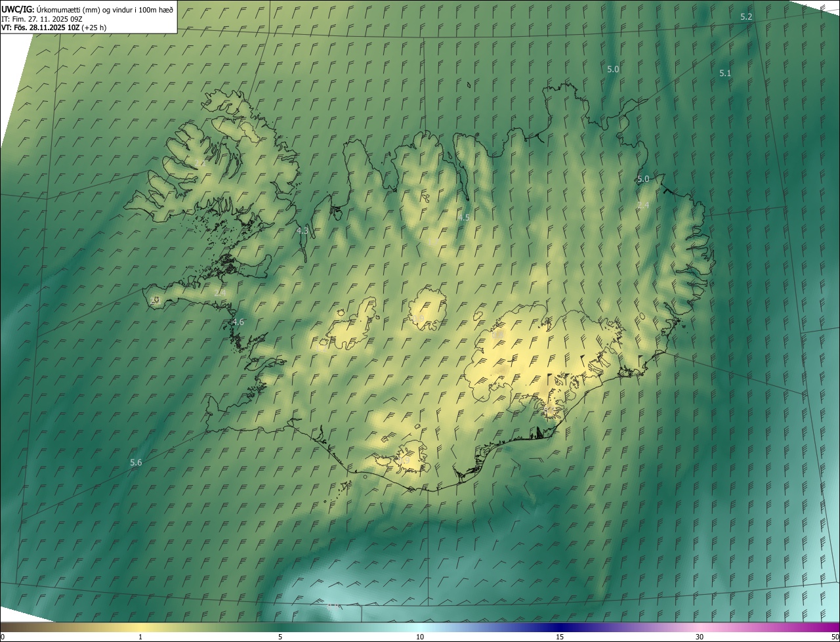The image size is (840, 642).
Task: Click the 5.0 label on the east coast above 3.4
Action: click(643, 179)
